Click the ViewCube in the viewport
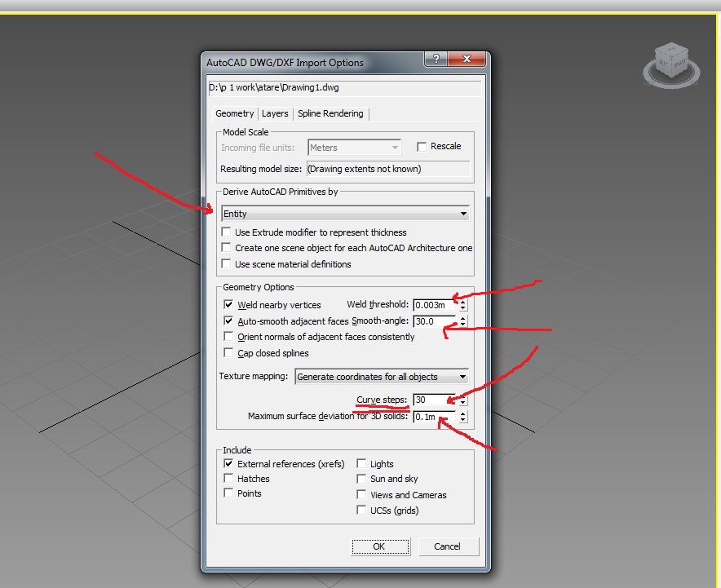 coord(671,64)
